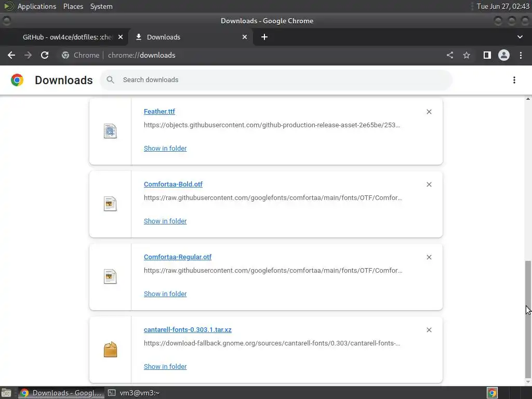Open the Comfortaa-Bold.otf file link
The height and width of the screenshot is (399, 532).
pyautogui.click(x=173, y=184)
